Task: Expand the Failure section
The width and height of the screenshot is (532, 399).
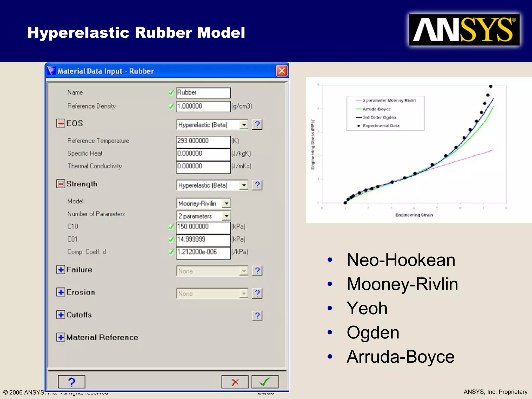Action: point(61,270)
